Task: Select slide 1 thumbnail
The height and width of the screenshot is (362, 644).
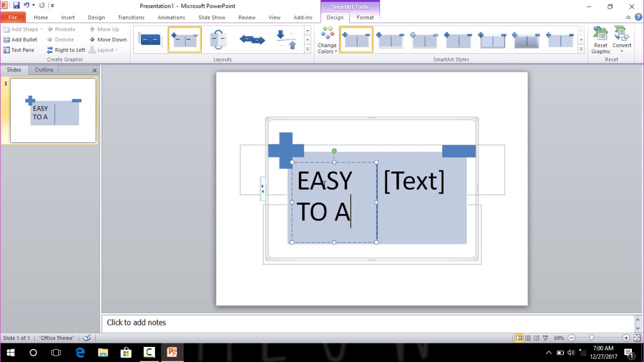Action: pyautogui.click(x=53, y=111)
